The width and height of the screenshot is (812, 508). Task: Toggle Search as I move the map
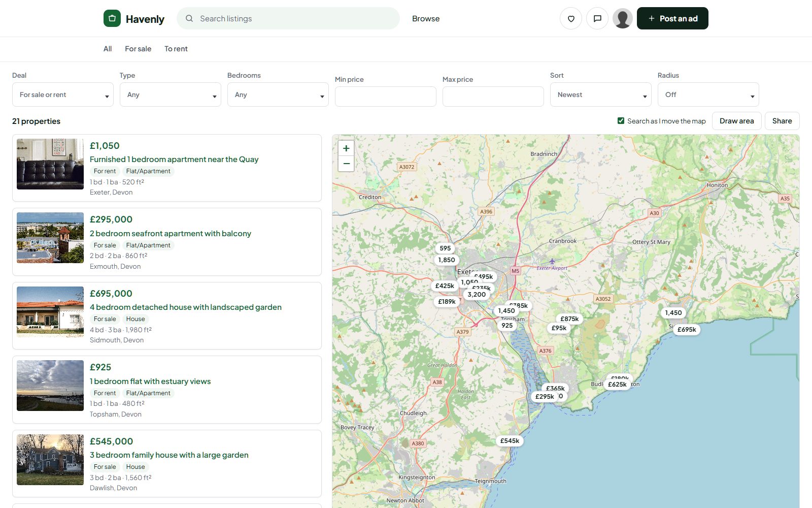[621, 121]
